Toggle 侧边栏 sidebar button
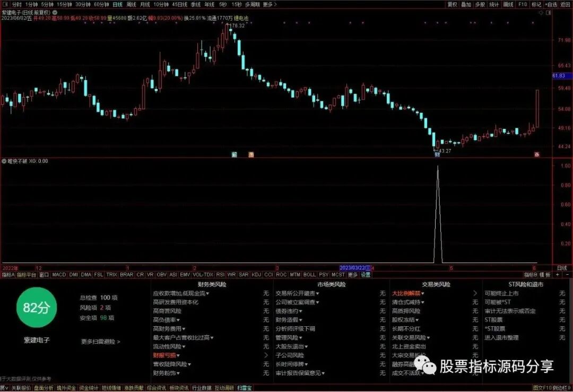The height and width of the screenshot is (392, 573). 561,388
